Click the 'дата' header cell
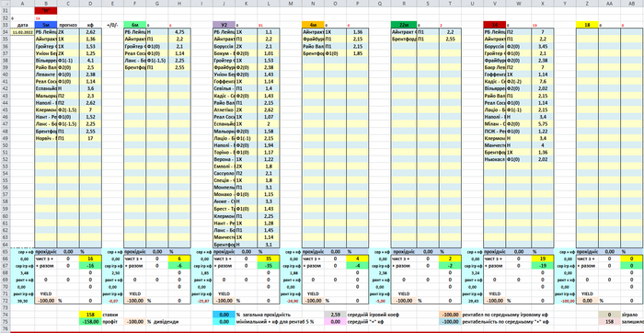The image size is (644, 333). [22, 25]
